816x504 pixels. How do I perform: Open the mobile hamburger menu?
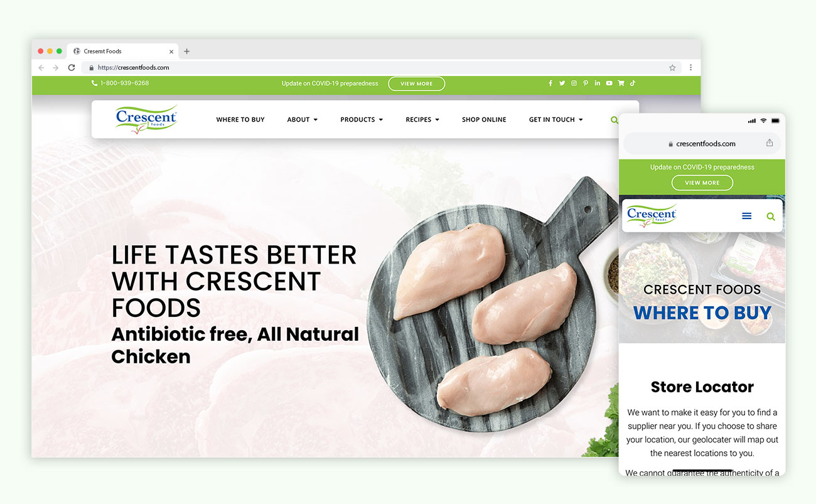(746, 216)
